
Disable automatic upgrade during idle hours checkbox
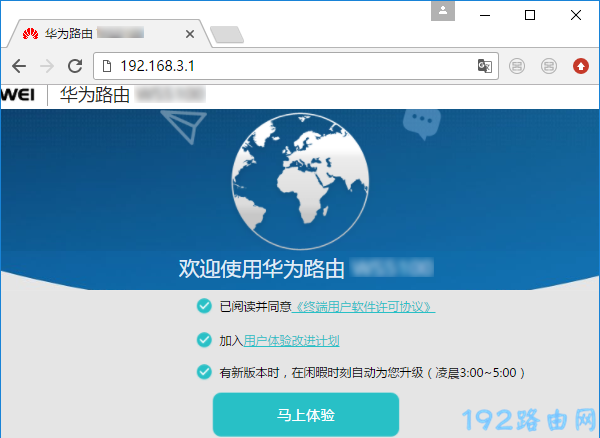[x=204, y=373]
